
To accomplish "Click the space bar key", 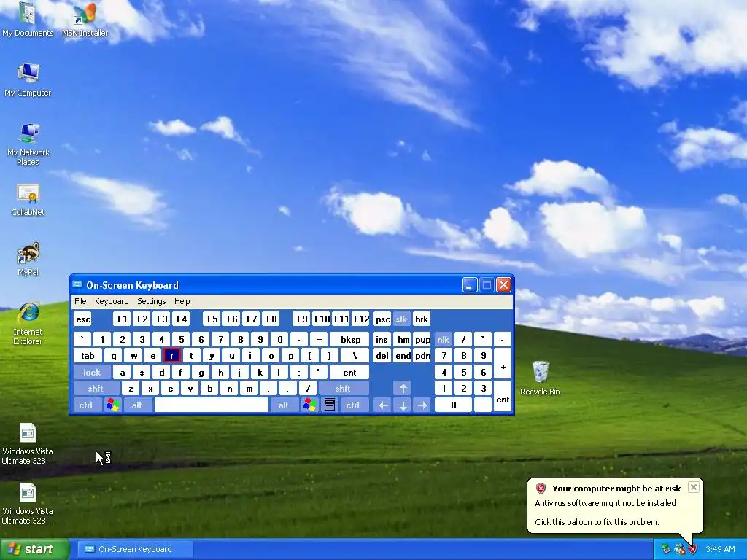I will click(212, 405).
